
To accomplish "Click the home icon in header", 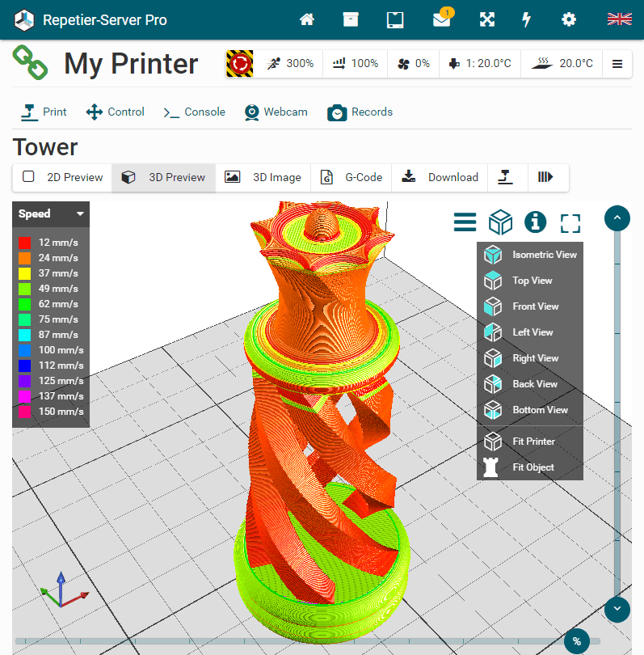I will point(307,19).
